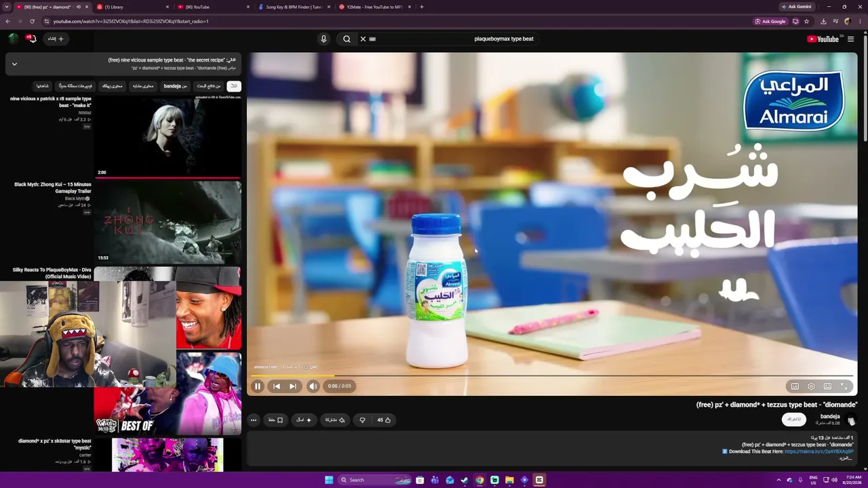
Task: Open the Ask button below the video
Action: coord(303,420)
